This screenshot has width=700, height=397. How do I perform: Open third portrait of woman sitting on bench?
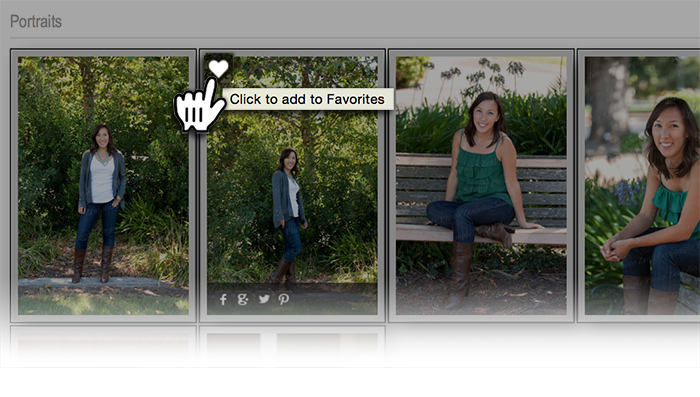[481, 185]
